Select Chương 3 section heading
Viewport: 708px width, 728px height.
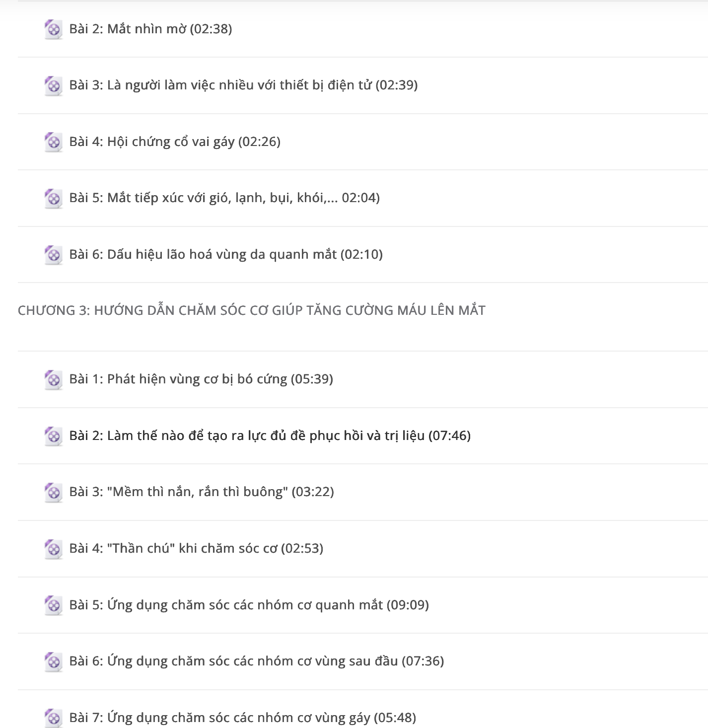click(252, 310)
